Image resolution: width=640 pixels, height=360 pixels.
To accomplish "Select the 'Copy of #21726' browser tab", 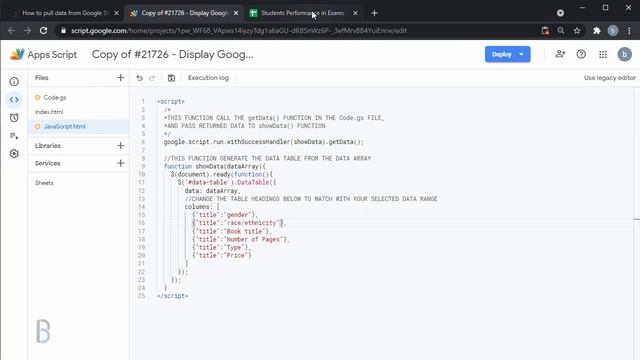I will pos(184,13).
